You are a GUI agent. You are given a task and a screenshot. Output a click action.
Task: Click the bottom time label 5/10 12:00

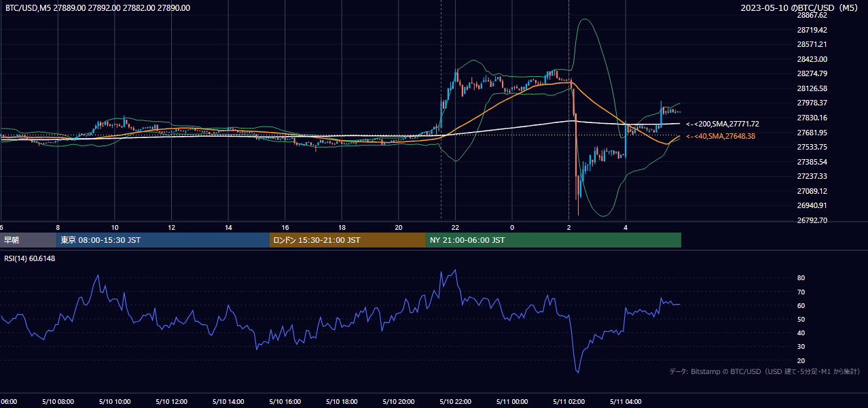click(170, 402)
